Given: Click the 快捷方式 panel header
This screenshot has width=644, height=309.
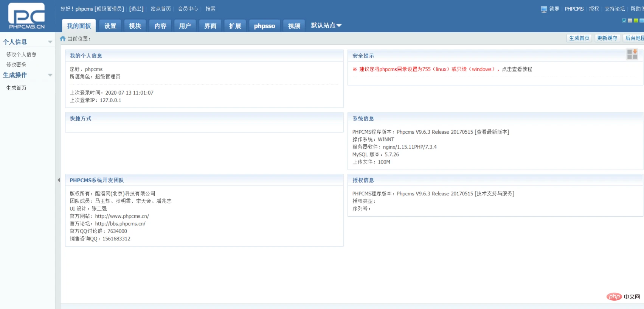Looking at the screenshot, I should click(x=204, y=119).
